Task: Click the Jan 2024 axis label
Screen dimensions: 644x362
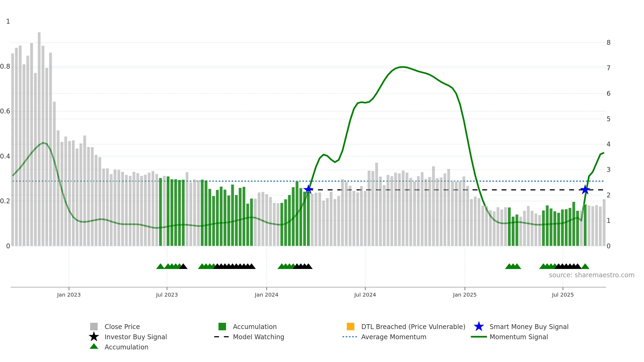Action: [266, 295]
